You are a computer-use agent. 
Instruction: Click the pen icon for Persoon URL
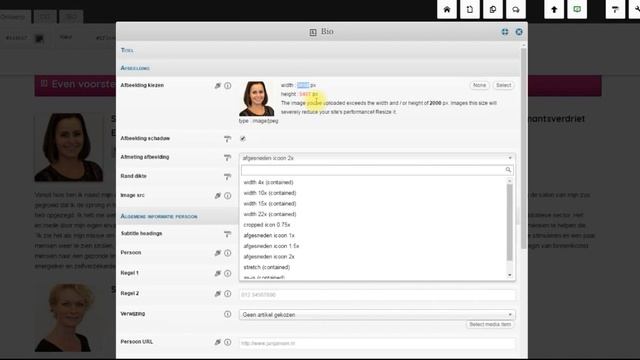(218, 342)
